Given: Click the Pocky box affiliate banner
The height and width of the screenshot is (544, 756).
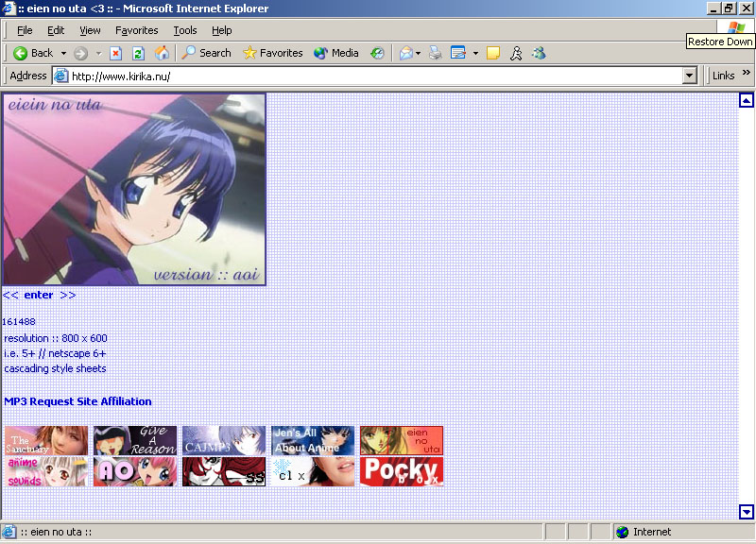Looking at the screenshot, I should point(402,471).
